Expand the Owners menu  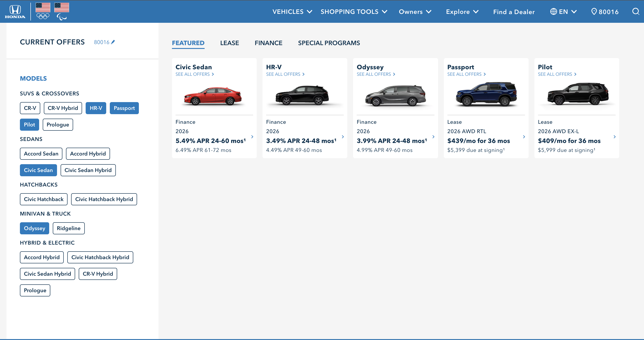(415, 12)
